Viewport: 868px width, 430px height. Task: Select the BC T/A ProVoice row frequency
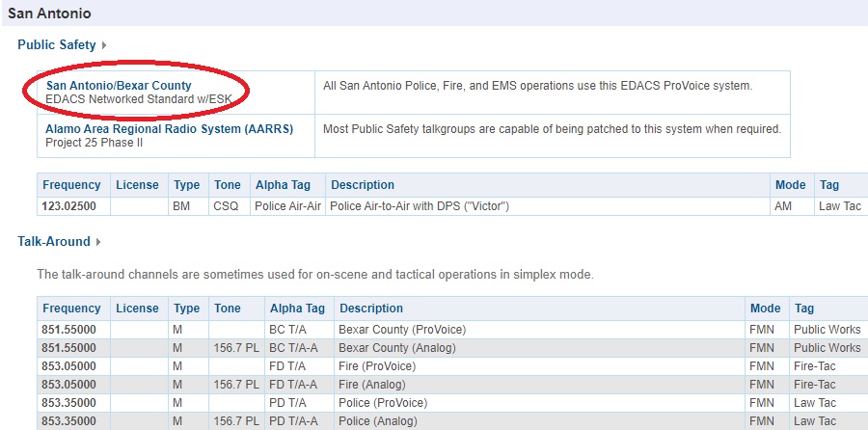tap(68, 330)
